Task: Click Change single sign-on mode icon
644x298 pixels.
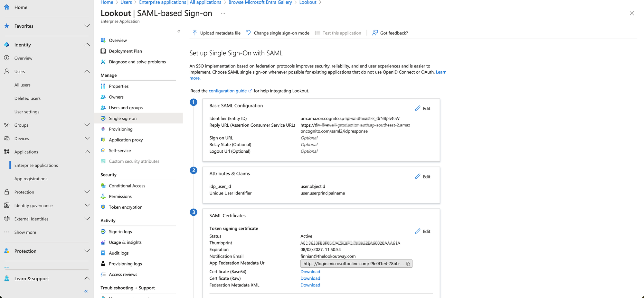Action: 249,33
